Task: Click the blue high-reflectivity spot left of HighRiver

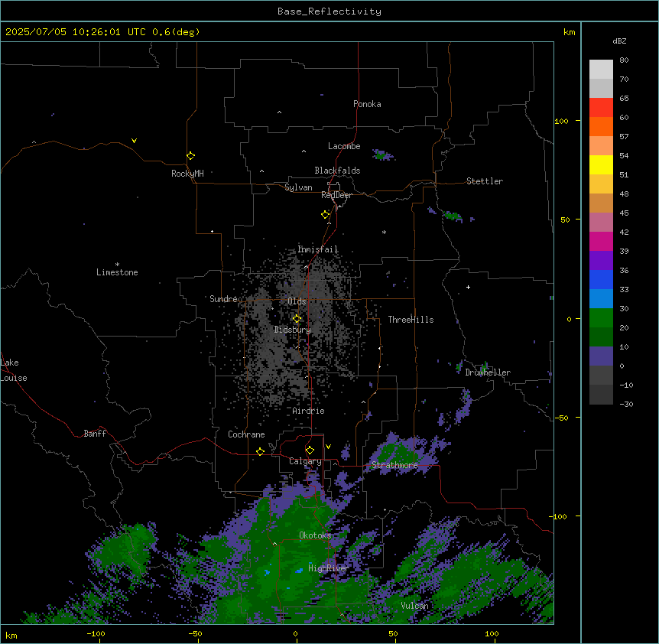Action: point(299,571)
